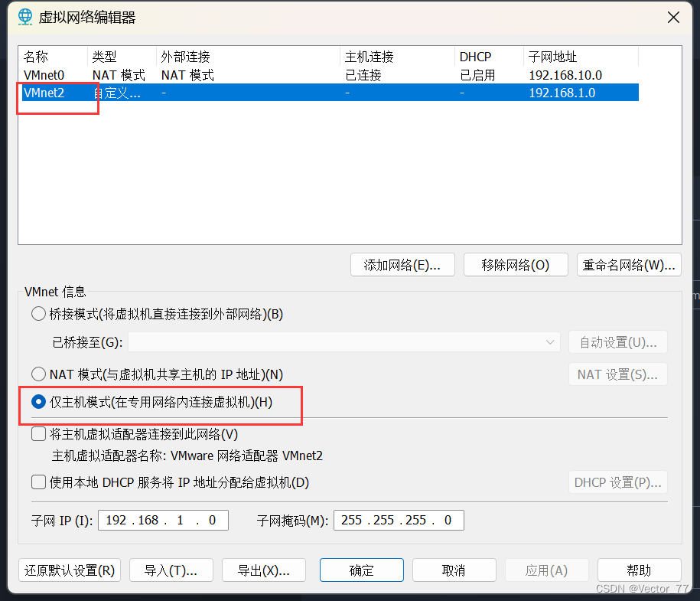Click the 子网 IP address field

click(x=164, y=520)
